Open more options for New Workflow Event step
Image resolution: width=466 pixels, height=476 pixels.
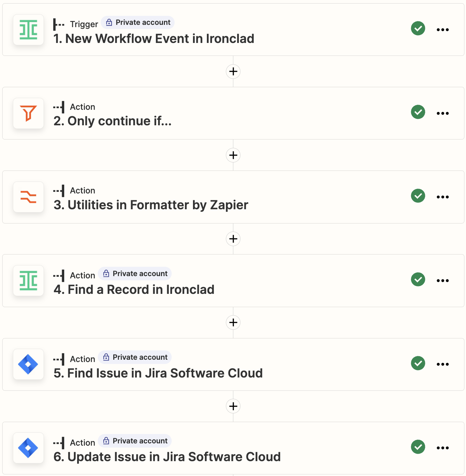click(443, 30)
